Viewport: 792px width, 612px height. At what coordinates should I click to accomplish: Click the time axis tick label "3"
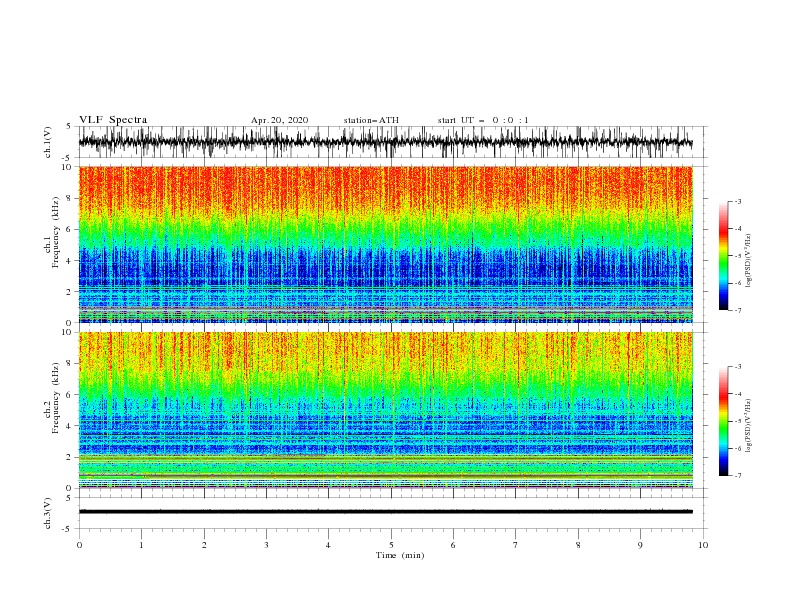[x=266, y=545]
